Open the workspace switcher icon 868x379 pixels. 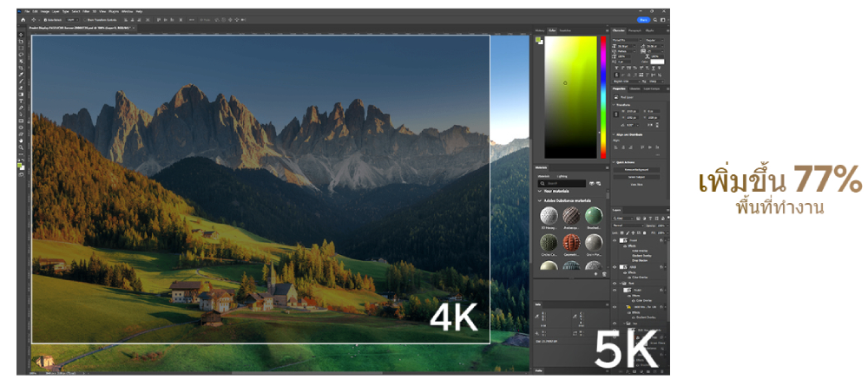pos(662,20)
